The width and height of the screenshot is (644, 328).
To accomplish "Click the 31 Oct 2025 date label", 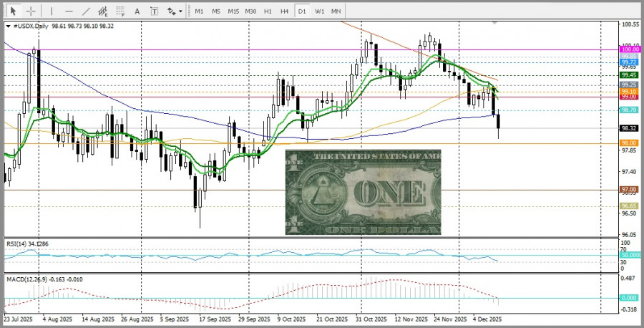I will coord(371,319).
